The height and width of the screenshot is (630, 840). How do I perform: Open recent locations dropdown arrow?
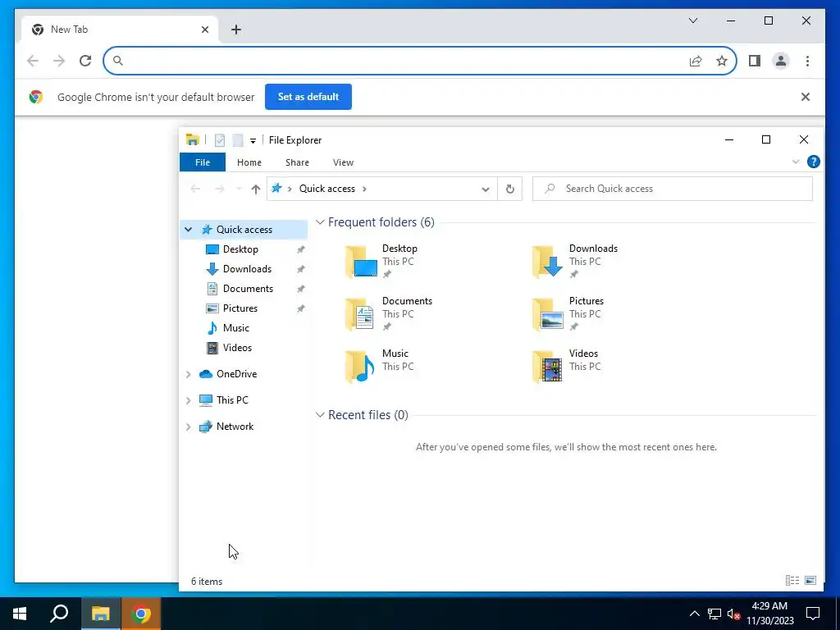point(239,189)
